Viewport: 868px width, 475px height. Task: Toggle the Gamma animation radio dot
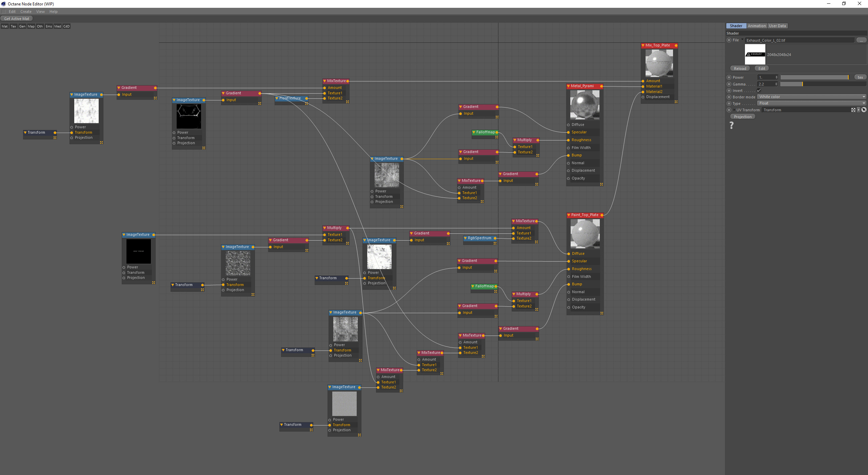(x=729, y=84)
